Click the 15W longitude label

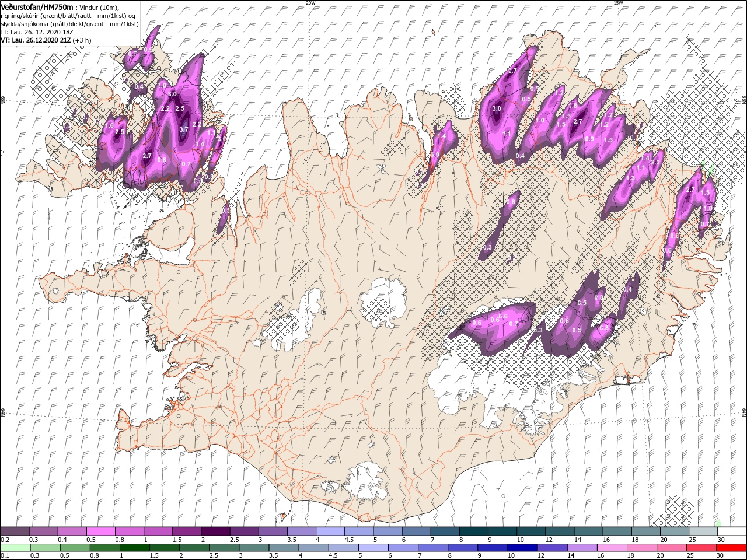point(618,2)
